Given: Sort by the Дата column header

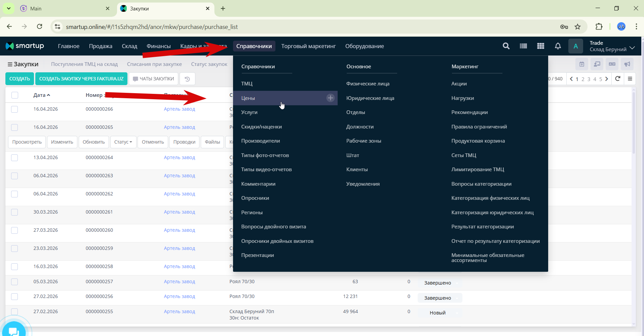Looking at the screenshot, I should 42,95.
